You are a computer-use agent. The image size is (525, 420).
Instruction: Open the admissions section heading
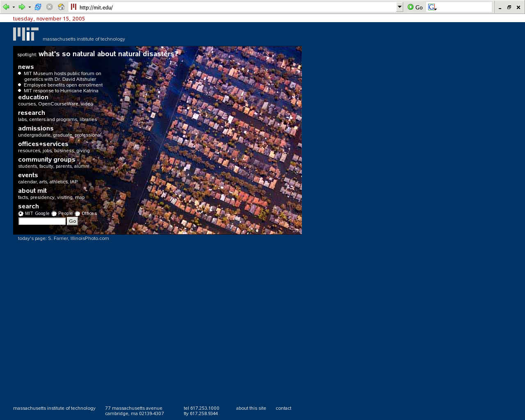(36, 128)
